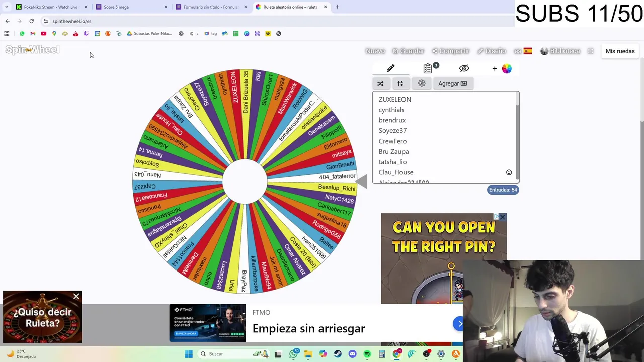Click the Agregar image button
This screenshot has height=362, width=644.
click(x=452, y=84)
